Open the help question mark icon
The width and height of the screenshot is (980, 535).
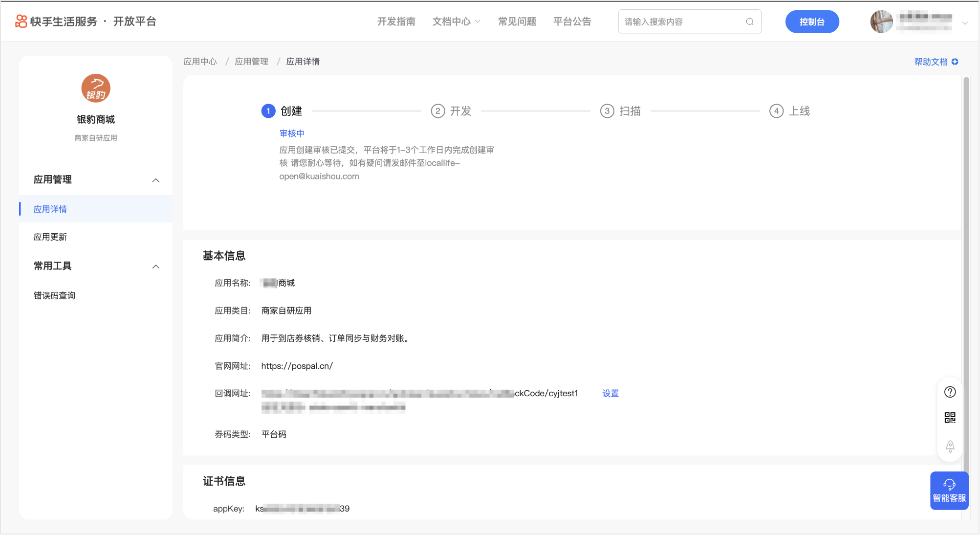950,392
